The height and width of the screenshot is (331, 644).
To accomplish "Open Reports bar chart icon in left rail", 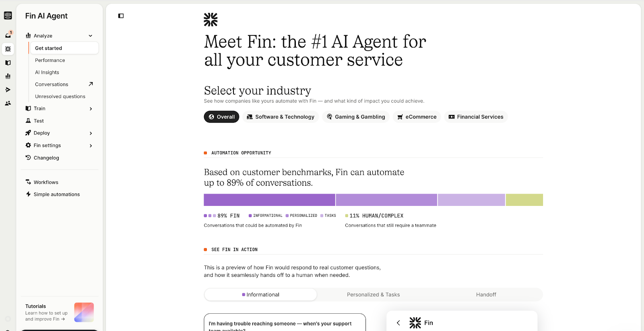I will click(8, 76).
